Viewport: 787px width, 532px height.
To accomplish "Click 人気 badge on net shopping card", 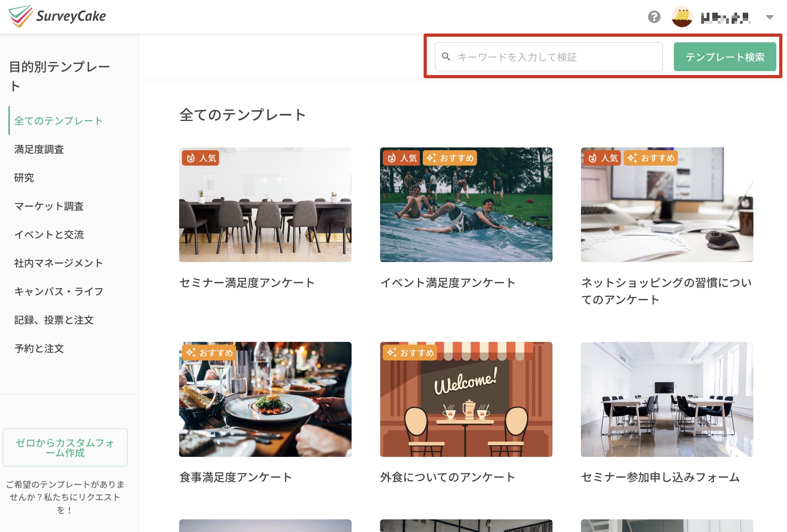I will click(x=602, y=158).
